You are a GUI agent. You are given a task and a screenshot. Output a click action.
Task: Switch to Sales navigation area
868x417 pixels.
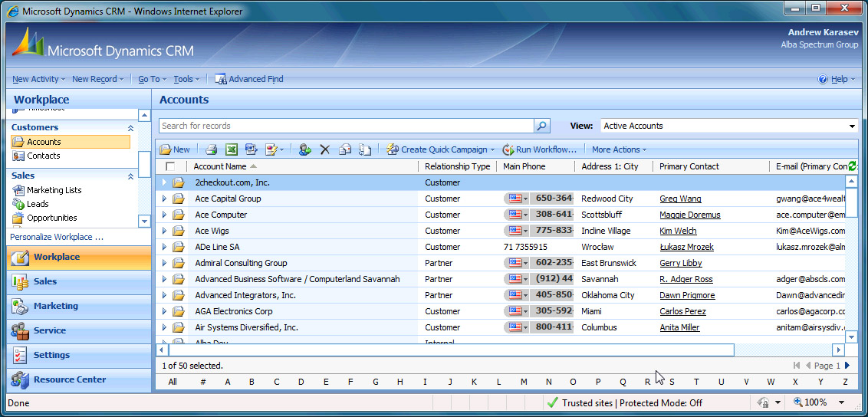coord(79,281)
